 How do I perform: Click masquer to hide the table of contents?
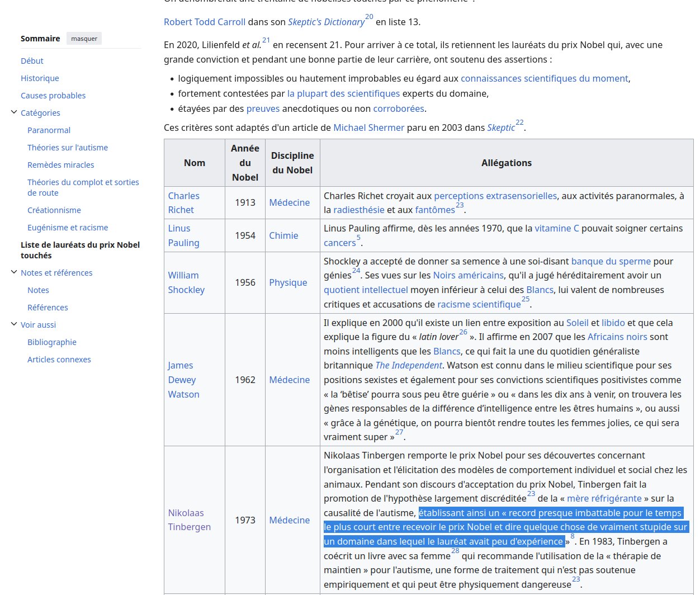tap(84, 38)
